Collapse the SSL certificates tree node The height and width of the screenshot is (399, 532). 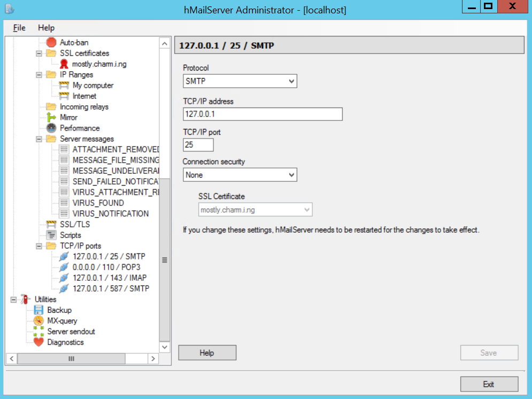39,53
